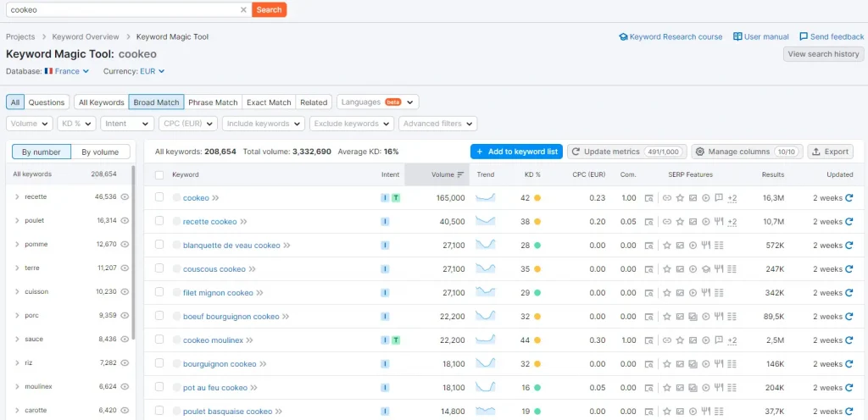The height and width of the screenshot is (420, 868).
Task: Expand the cuisson keyword group
Action: click(x=17, y=292)
